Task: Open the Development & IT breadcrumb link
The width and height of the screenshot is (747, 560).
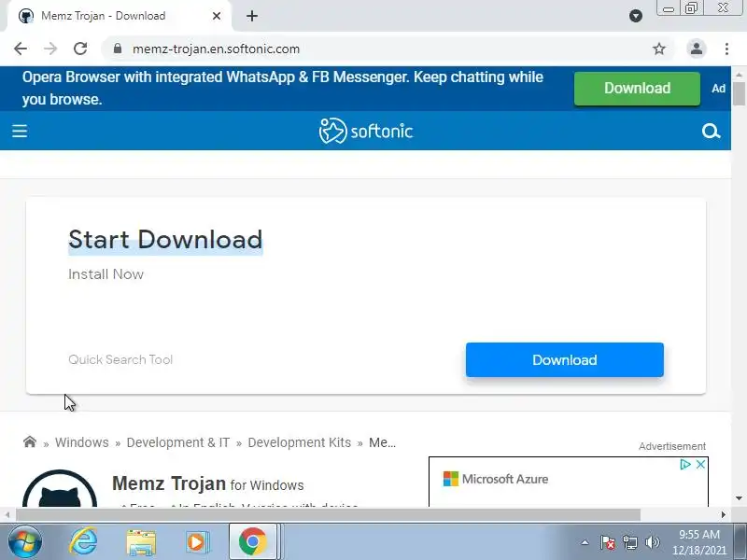Action: pos(178,442)
